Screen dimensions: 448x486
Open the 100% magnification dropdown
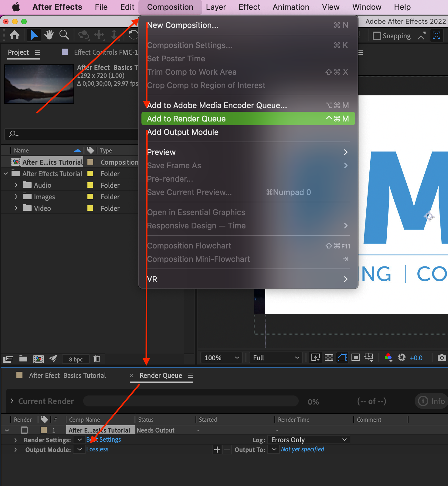point(222,358)
